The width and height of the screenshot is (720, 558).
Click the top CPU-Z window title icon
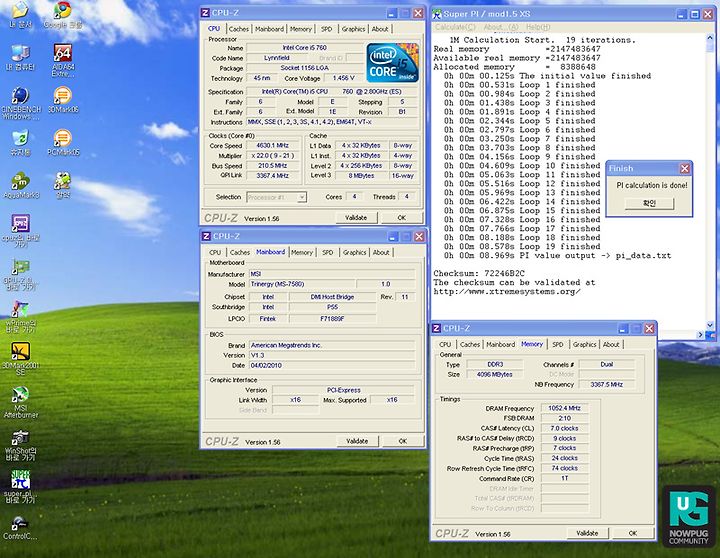[x=205, y=13]
